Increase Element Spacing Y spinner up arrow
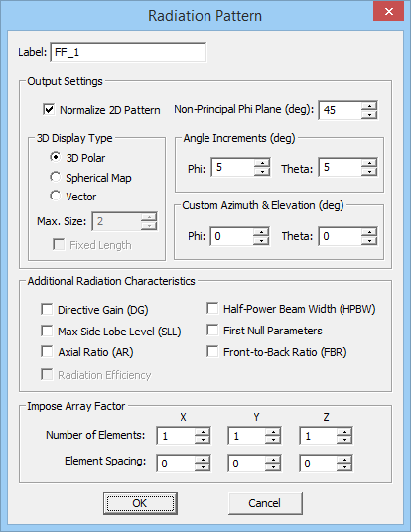The height and width of the screenshot is (532, 411). coord(273,460)
